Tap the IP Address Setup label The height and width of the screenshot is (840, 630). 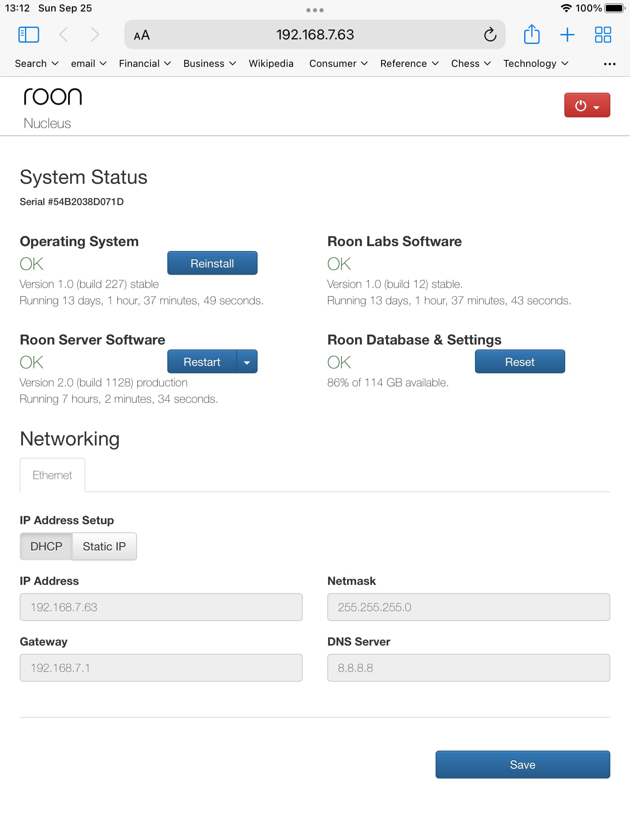(x=67, y=520)
